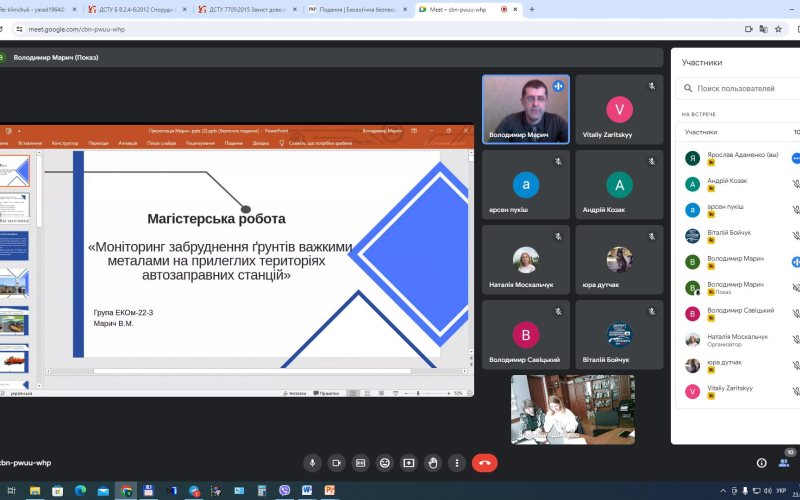Close the Meet cbn-pwuu-whp tab
The height and width of the screenshot is (500, 800).
(516, 9)
